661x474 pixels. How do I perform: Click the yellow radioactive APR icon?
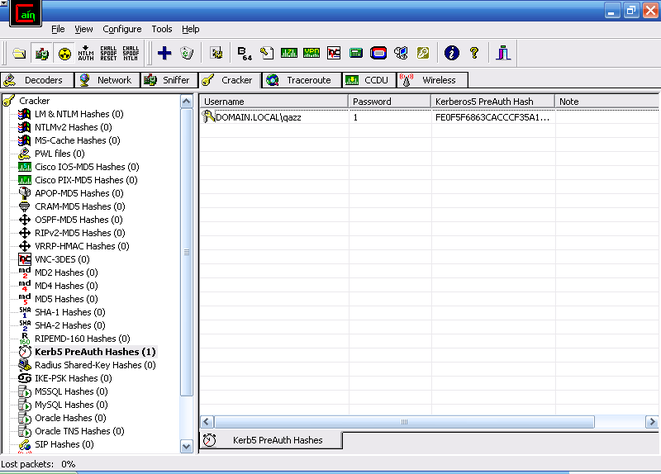(x=64, y=53)
